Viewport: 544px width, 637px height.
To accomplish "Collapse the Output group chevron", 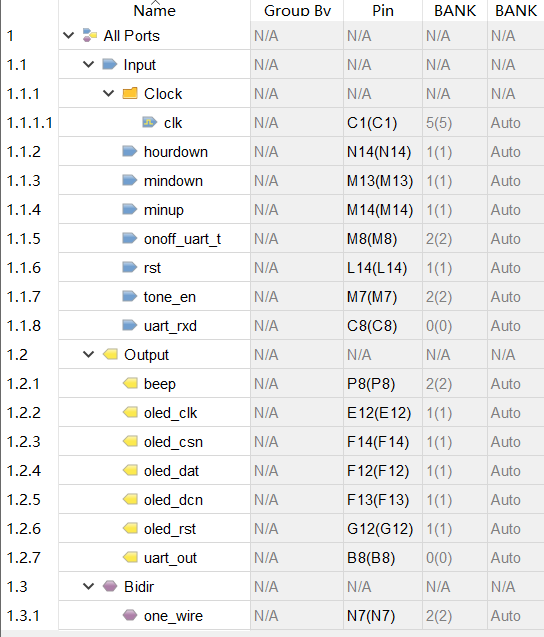I will (x=89, y=354).
